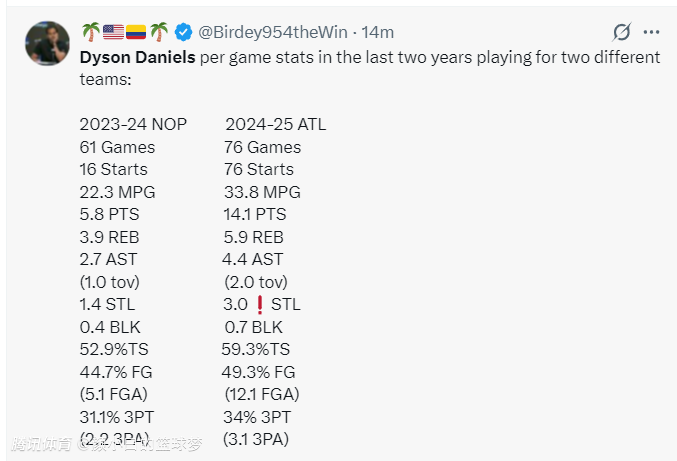Click the blue verified badge
Image resolution: width=677 pixels, height=461 pixels.
184,32
